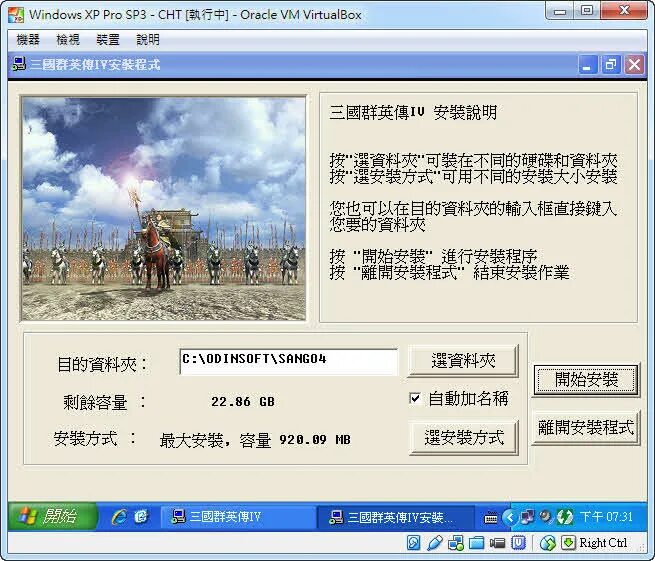Screen dimensions: 655x561
Task: Open the 說明 menu
Action: (x=148, y=40)
